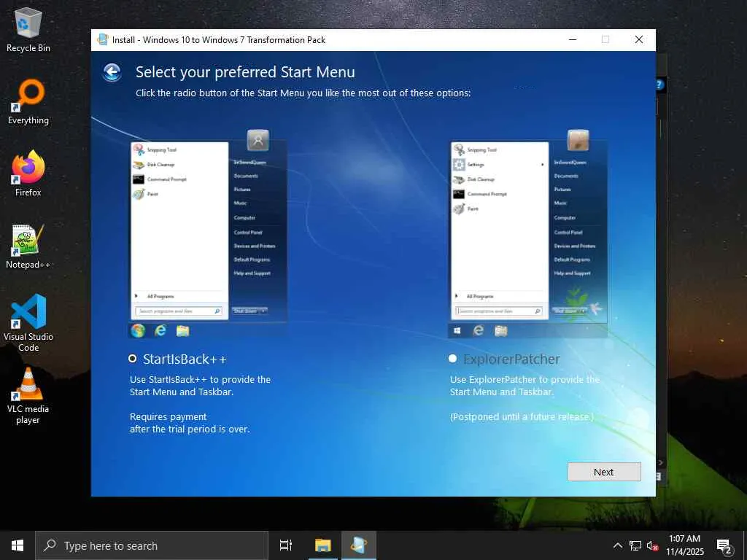Click the 'ExplorerPatcher' label text

click(x=511, y=359)
